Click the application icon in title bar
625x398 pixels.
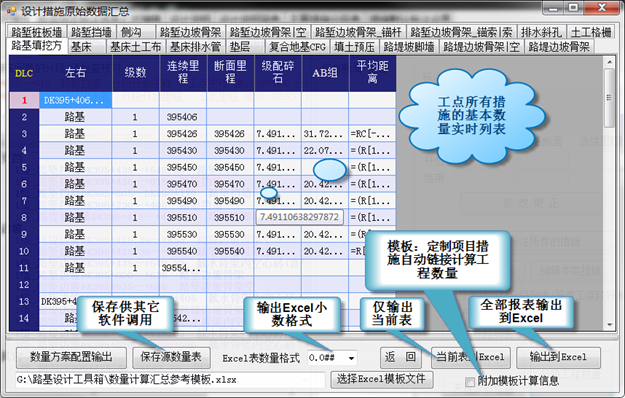[12, 11]
